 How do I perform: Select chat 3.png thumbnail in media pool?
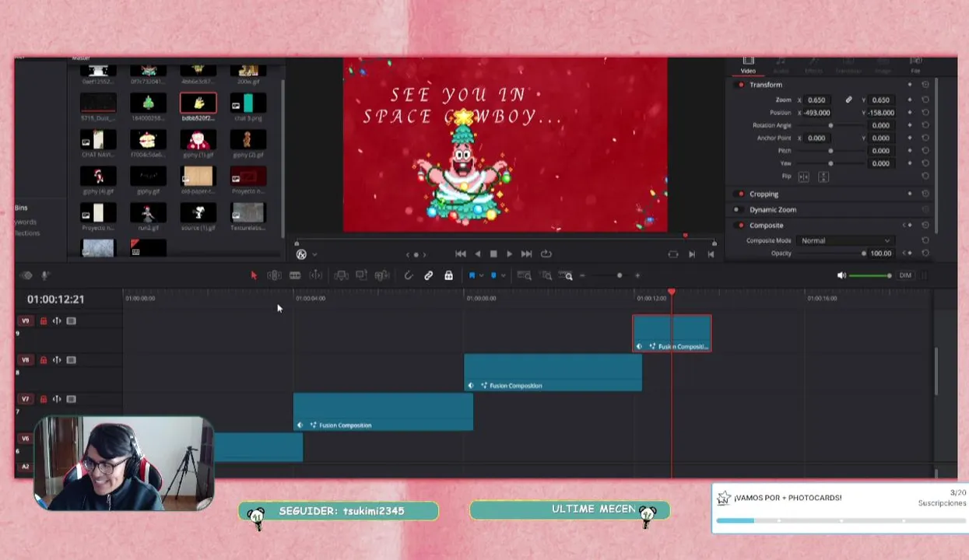[x=248, y=103]
